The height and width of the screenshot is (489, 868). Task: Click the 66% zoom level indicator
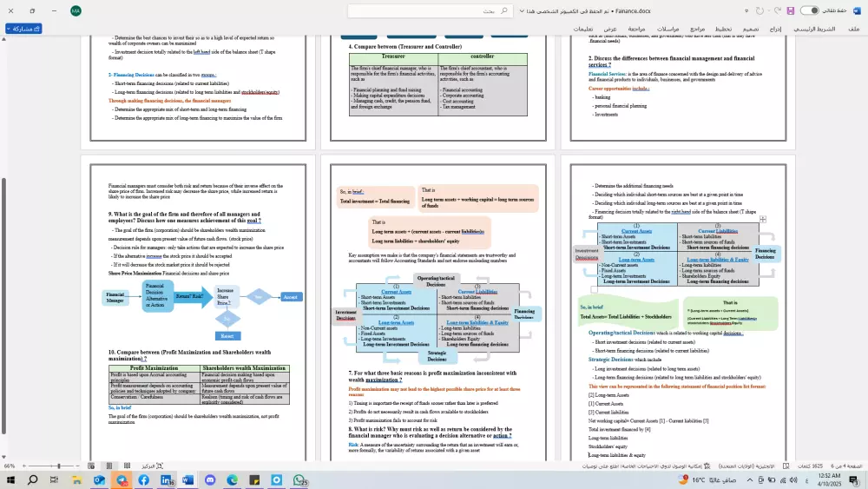pos(9,466)
